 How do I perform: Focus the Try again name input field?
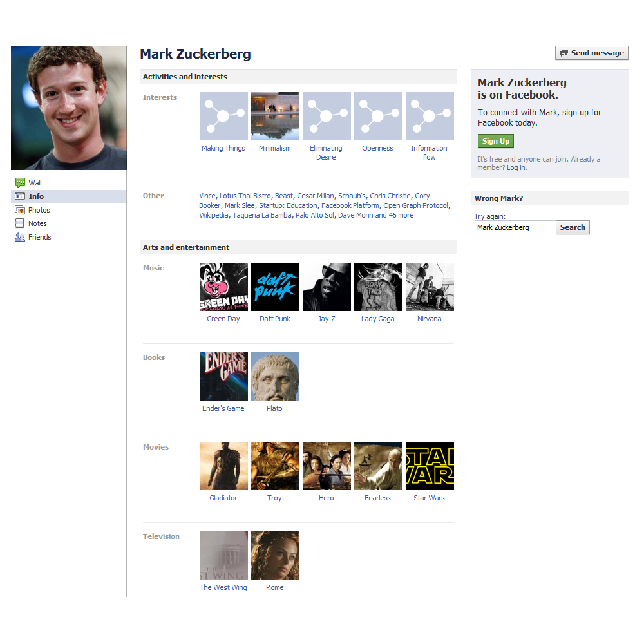(515, 227)
